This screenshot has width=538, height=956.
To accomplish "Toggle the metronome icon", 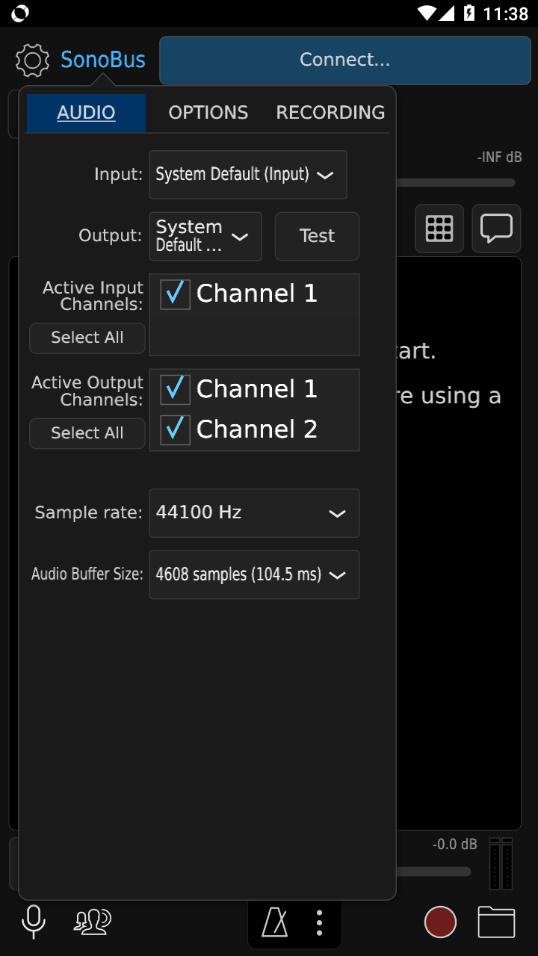I will (274, 922).
